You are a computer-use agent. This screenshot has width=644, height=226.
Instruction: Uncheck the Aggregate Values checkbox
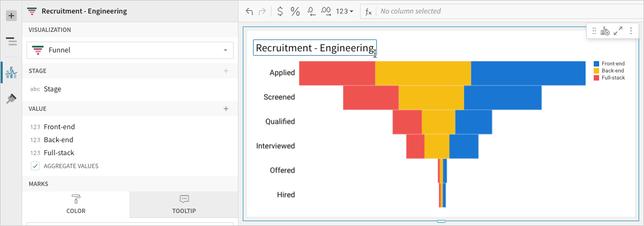point(35,166)
